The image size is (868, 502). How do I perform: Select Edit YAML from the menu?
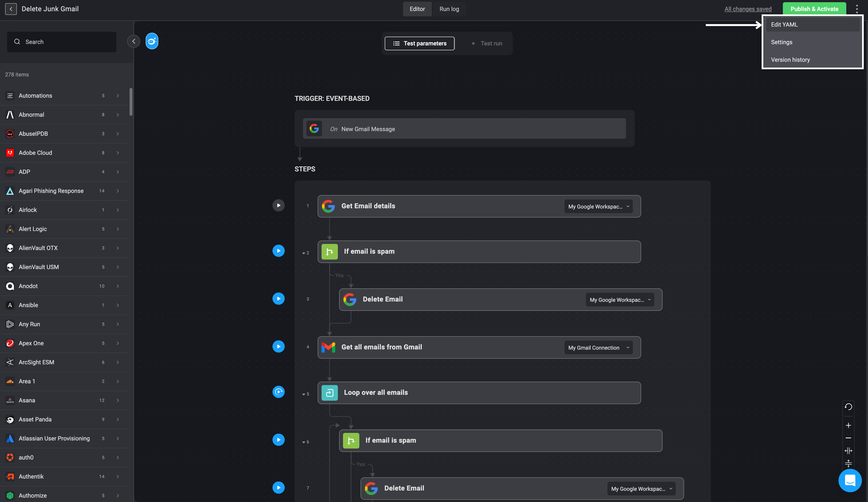(x=784, y=24)
